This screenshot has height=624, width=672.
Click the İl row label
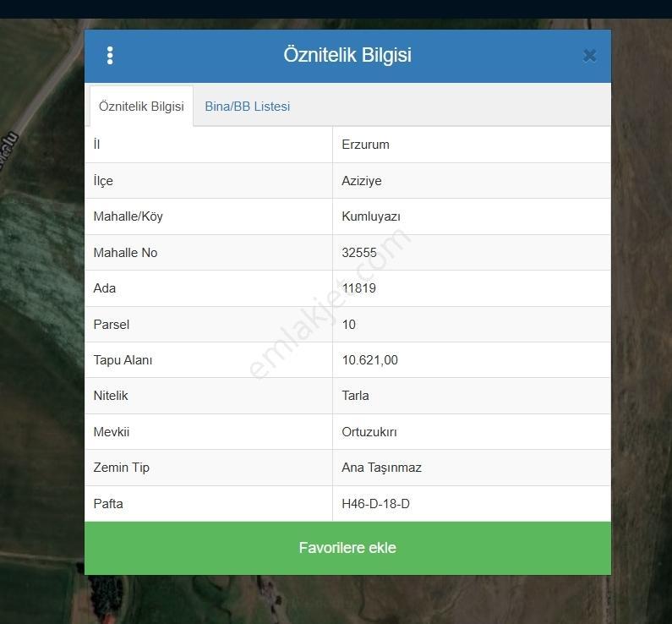96,145
